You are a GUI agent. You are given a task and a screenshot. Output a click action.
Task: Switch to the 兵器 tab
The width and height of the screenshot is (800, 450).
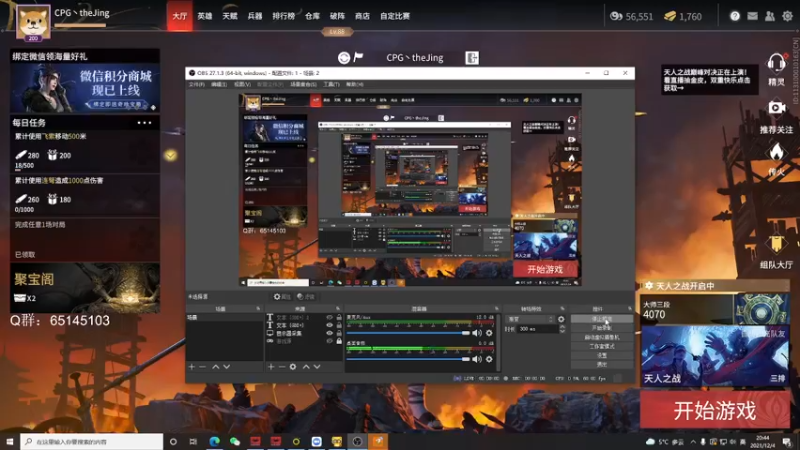coord(255,16)
